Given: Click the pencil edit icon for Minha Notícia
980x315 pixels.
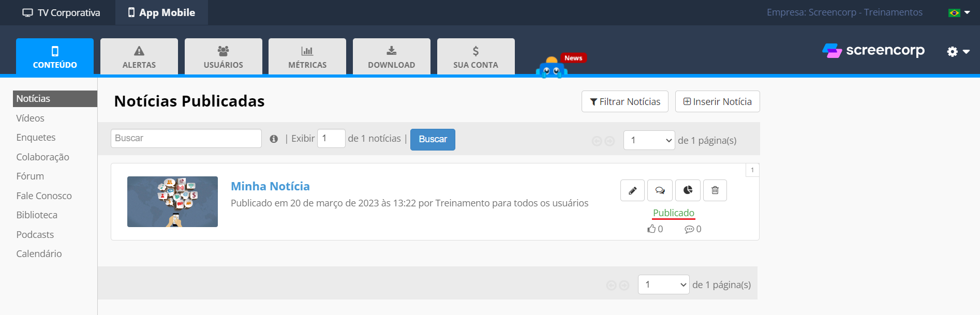Looking at the screenshot, I should tap(632, 190).
